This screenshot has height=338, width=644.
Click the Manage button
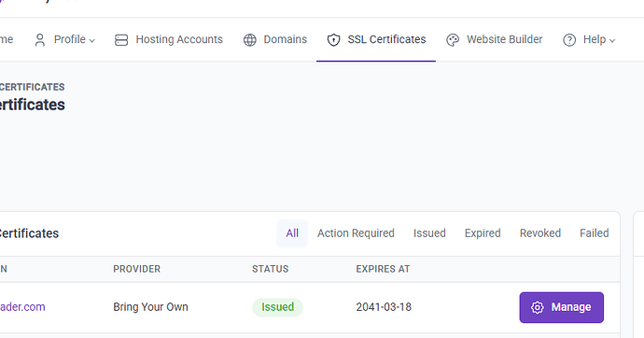562,307
